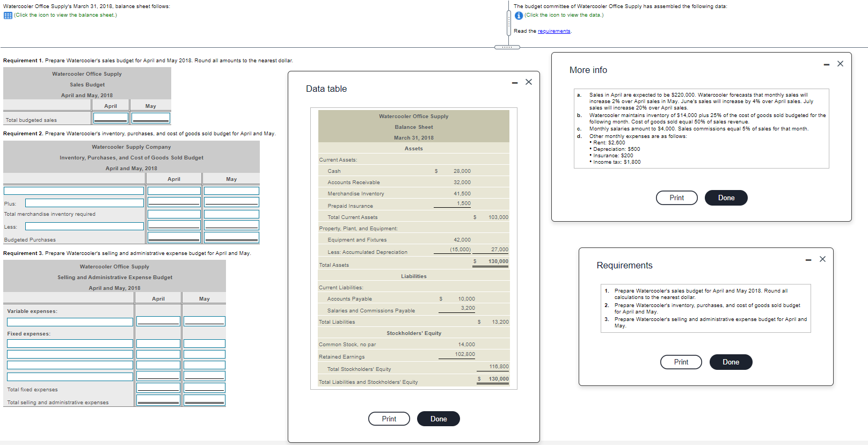The height and width of the screenshot is (445, 868).
Task: Click Done in the Requirements dialog
Action: coord(731,362)
